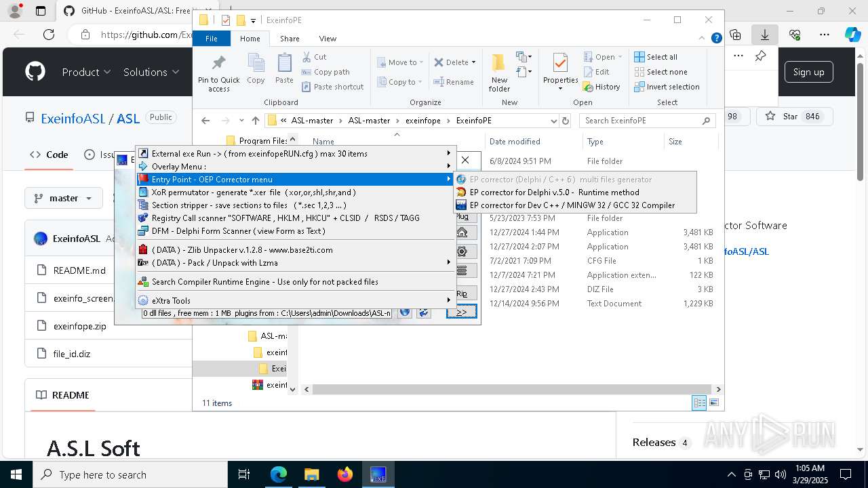Viewport: 868px width, 488px height.
Task: Click horizontal scrollbar in Explorer
Action: 512,389
